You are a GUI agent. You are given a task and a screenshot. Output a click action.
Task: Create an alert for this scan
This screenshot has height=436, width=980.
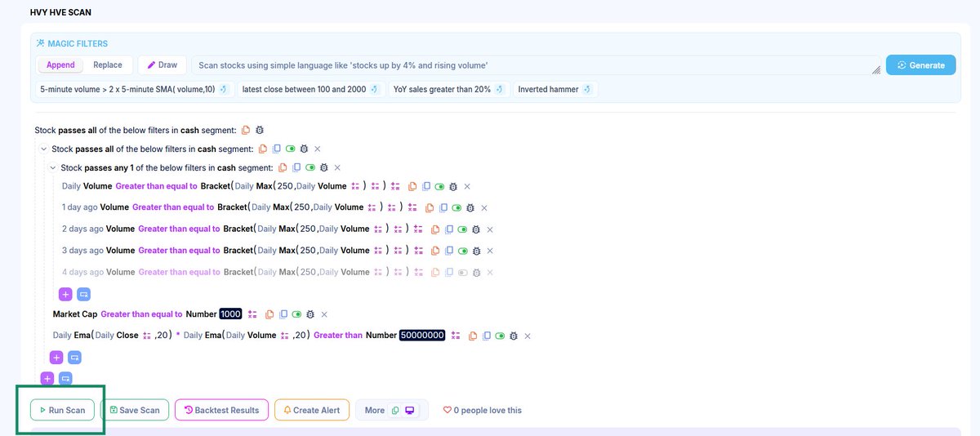point(312,410)
